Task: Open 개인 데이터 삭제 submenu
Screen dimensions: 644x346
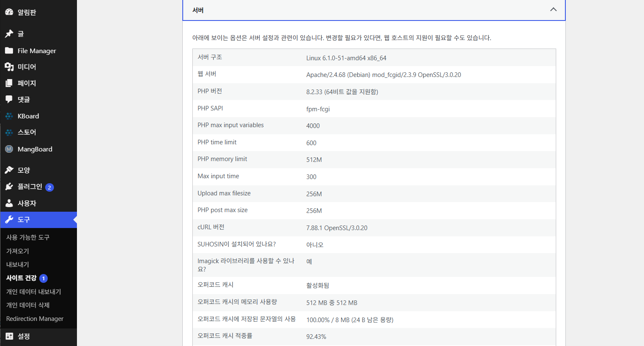Action: coord(28,305)
